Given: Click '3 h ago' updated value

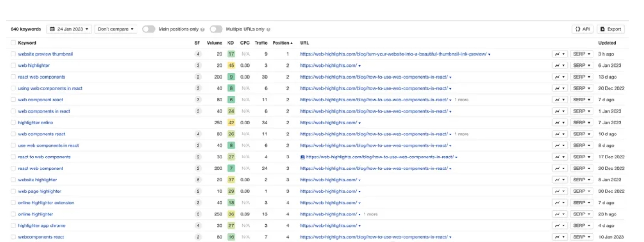Looking at the screenshot, I should [606, 54].
